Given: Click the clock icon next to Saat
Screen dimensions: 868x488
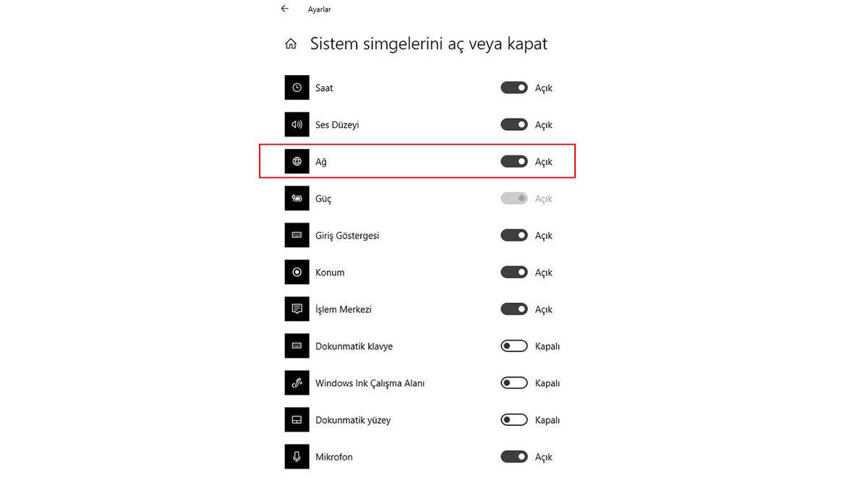Looking at the screenshot, I should [297, 87].
